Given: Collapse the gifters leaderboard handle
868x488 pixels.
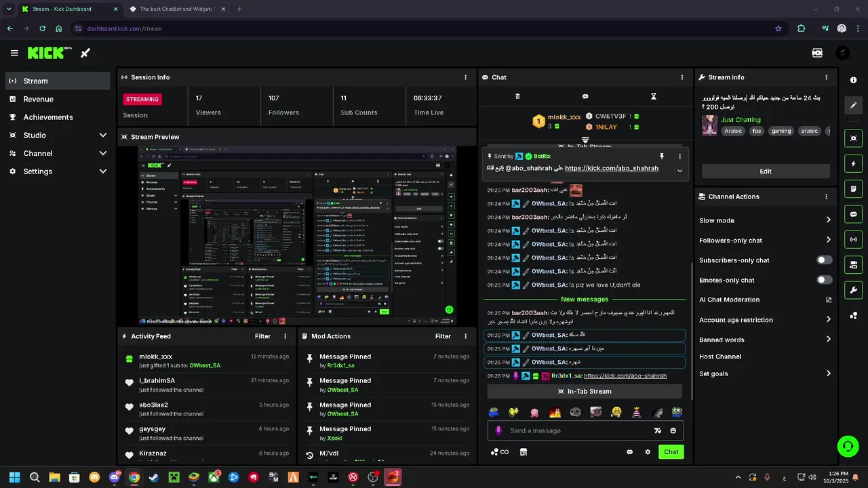Looking at the screenshot, I should click(585, 140).
